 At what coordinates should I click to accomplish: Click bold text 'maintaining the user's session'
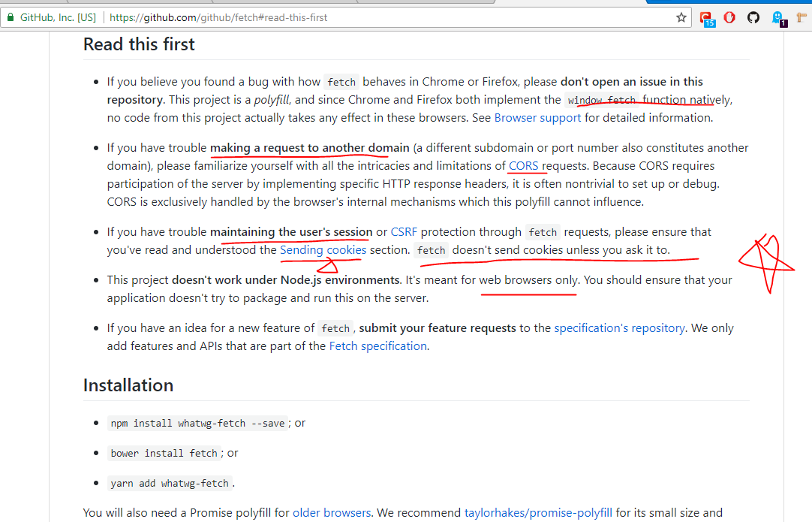pyautogui.click(x=291, y=232)
